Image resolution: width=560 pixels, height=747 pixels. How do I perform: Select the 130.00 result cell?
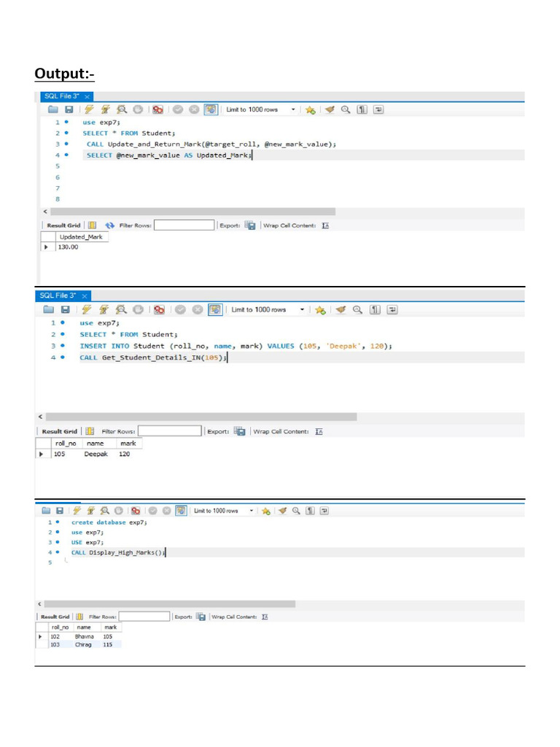[68, 247]
